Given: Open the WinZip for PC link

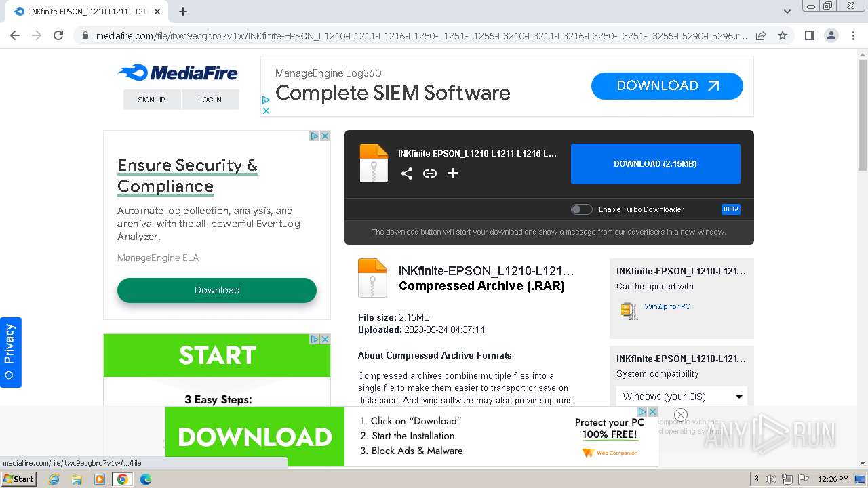Looking at the screenshot, I should click(667, 306).
